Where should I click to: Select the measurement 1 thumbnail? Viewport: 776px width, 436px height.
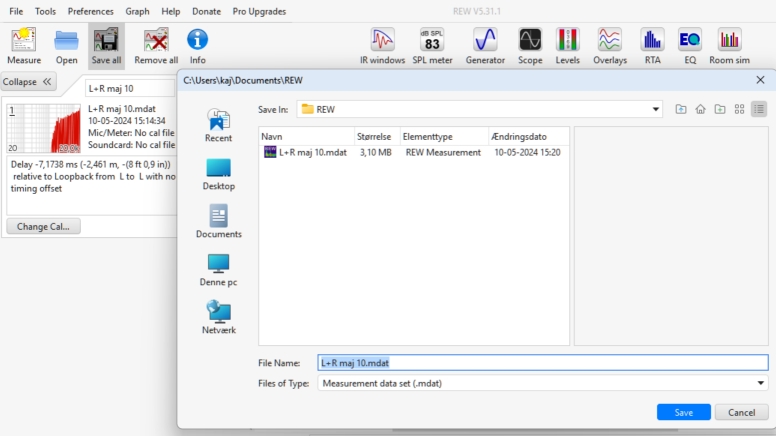pyautogui.click(x=44, y=128)
